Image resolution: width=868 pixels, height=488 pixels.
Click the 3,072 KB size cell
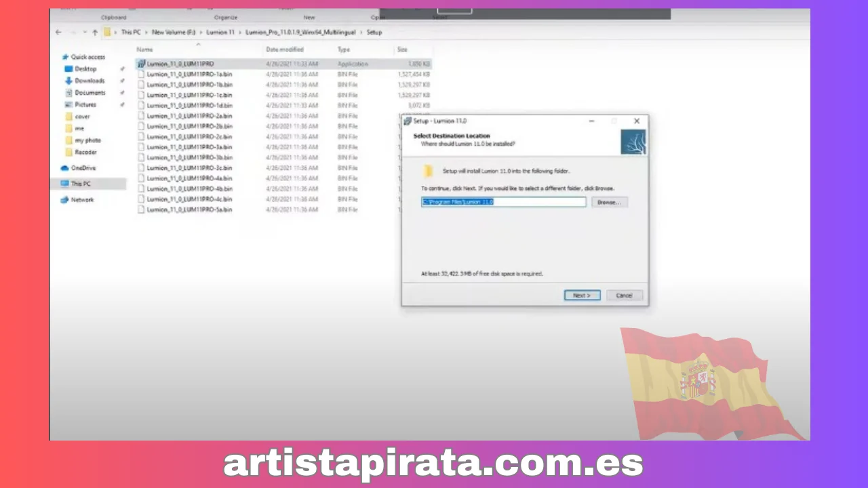click(420, 106)
